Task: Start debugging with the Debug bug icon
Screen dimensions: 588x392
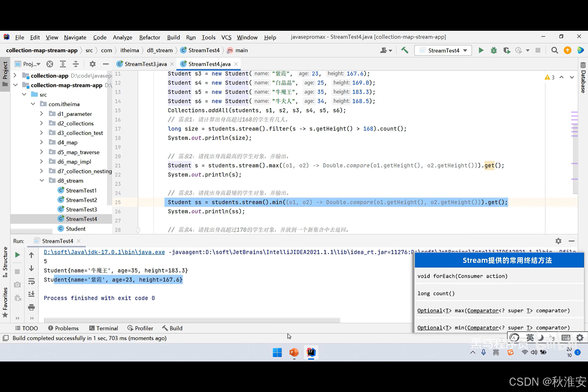Action: click(x=494, y=50)
